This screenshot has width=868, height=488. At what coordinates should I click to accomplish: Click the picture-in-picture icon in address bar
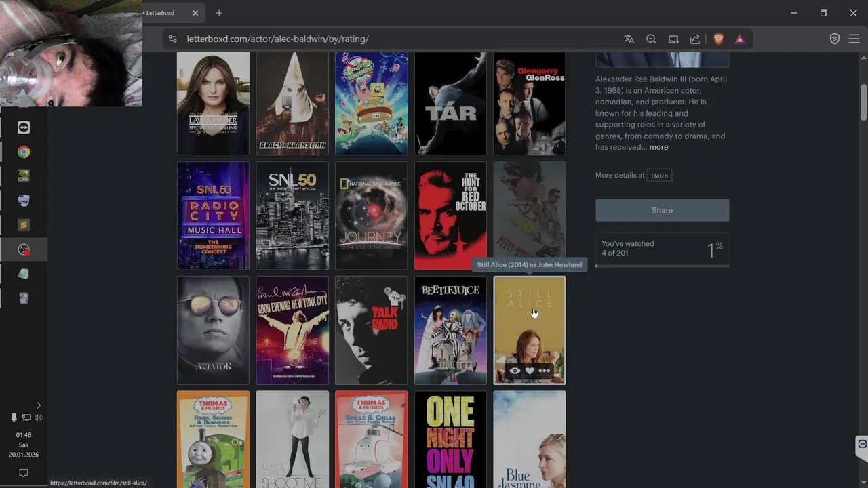673,39
